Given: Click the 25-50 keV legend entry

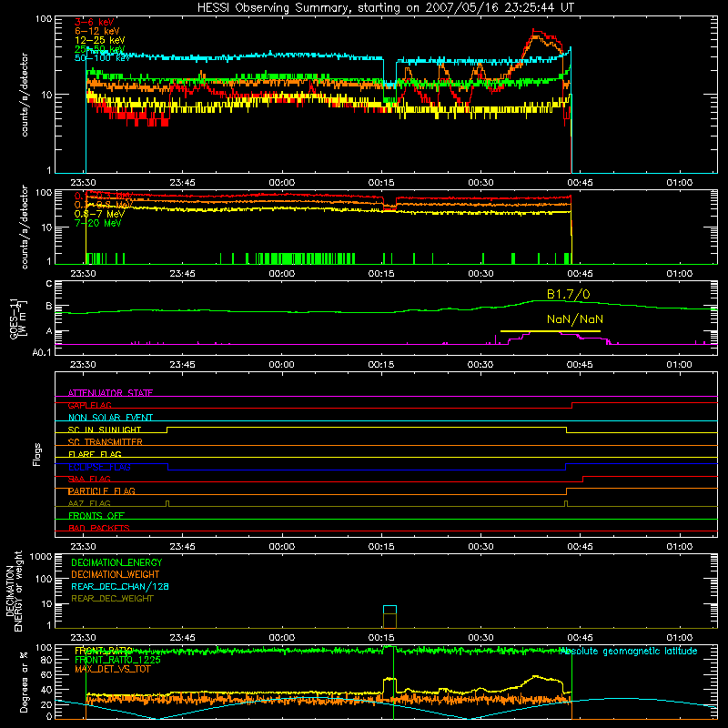Looking at the screenshot, I should (100, 49).
